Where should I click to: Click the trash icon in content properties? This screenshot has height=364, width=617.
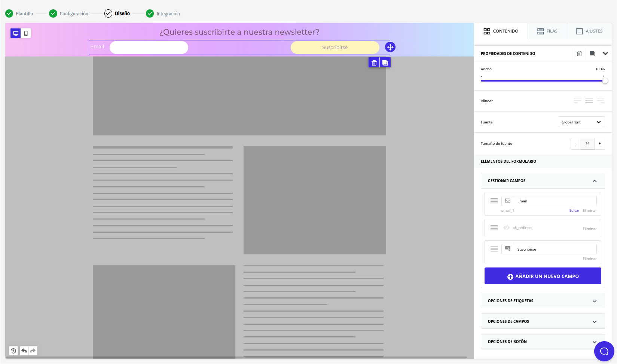pos(579,53)
